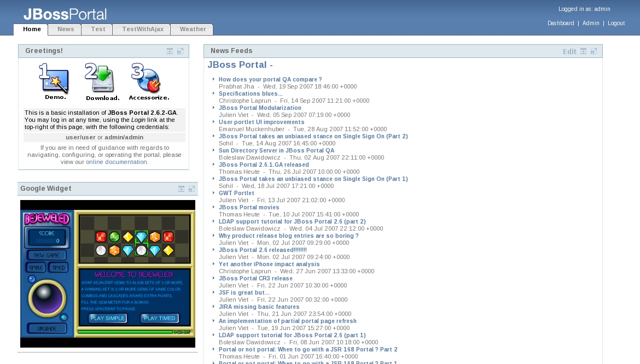Viewport: 640px width, 364px height.
Task: Click the 'Logged in as: admin' text
Action: click(584, 9)
